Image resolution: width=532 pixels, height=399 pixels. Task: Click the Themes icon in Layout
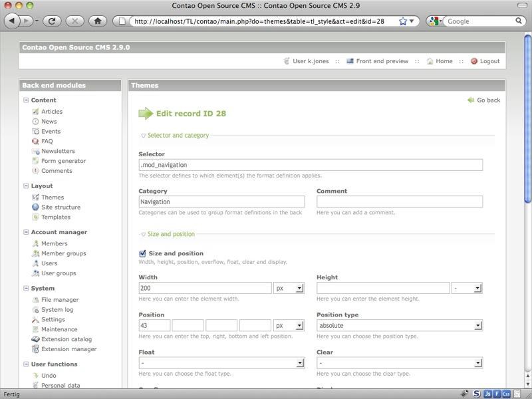coord(35,197)
